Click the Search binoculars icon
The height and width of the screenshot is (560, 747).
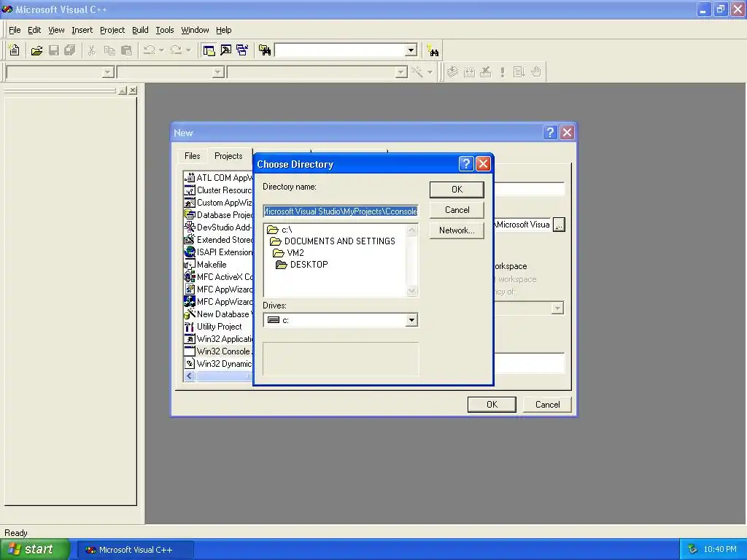(433, 50)
